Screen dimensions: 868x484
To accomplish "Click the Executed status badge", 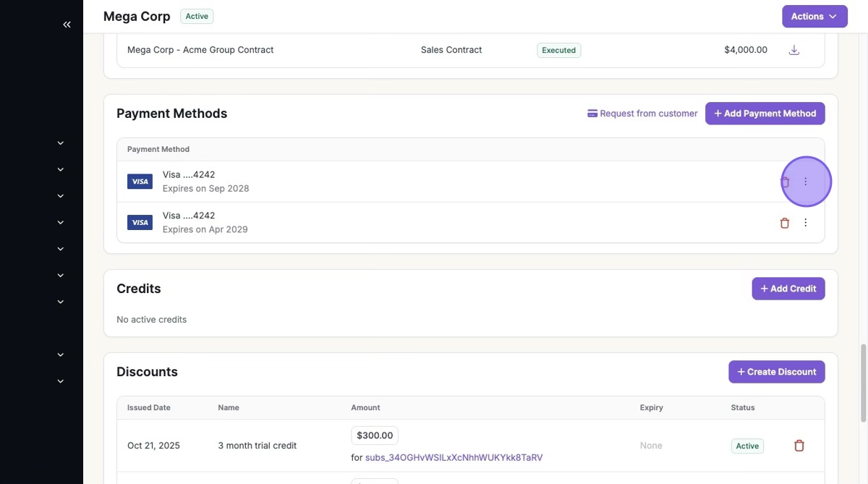I will click(x=559, y=51).
